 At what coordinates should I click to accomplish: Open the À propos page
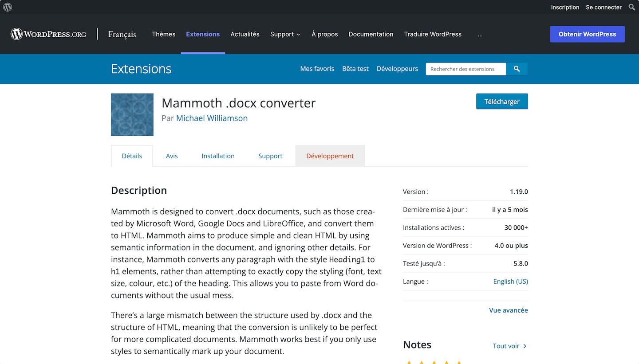click(325, 34)
